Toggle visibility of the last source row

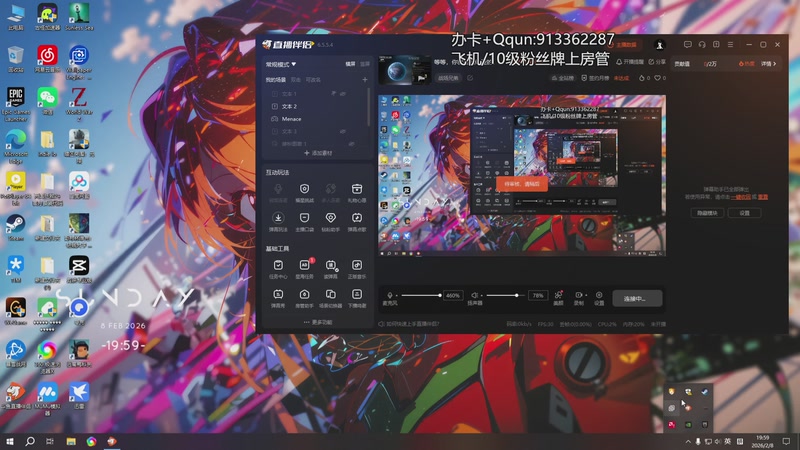coord(351,144)
